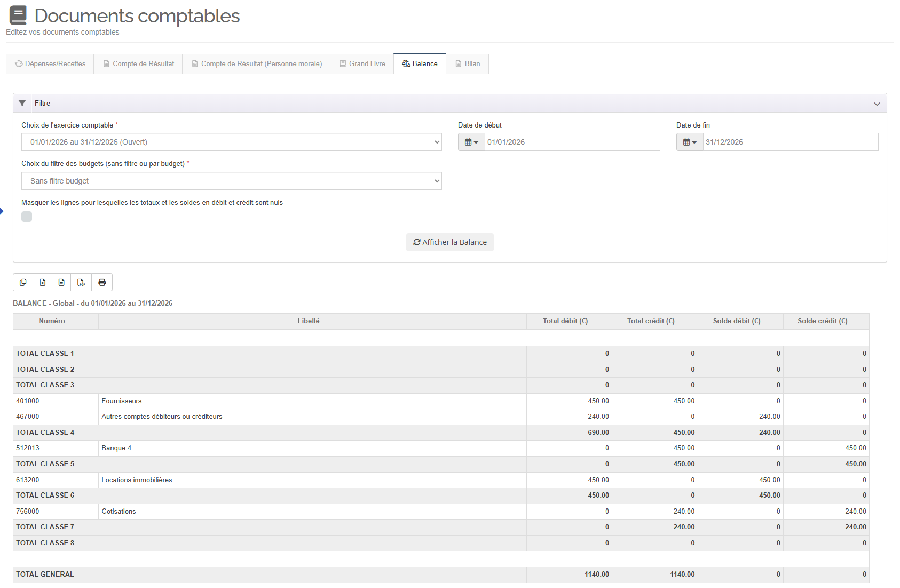Click the funnel Filtre icon
This screenshot has width=900, height=588.
coord(22,103)
